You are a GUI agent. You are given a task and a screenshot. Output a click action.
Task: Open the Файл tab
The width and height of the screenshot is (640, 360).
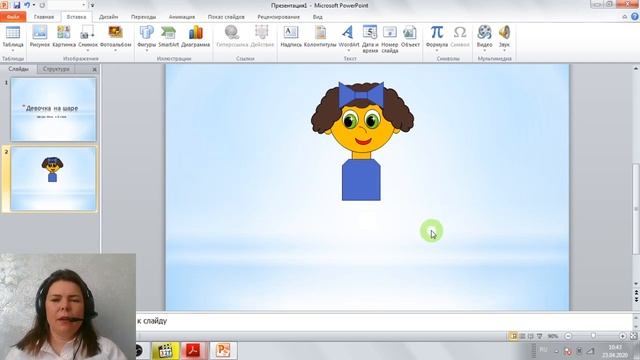(x=13, y=17)
